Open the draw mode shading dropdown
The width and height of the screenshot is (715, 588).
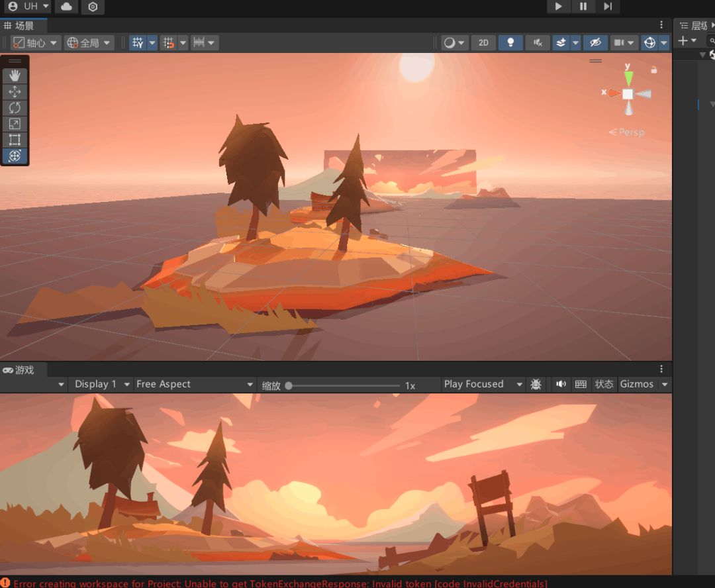[453, 43]
